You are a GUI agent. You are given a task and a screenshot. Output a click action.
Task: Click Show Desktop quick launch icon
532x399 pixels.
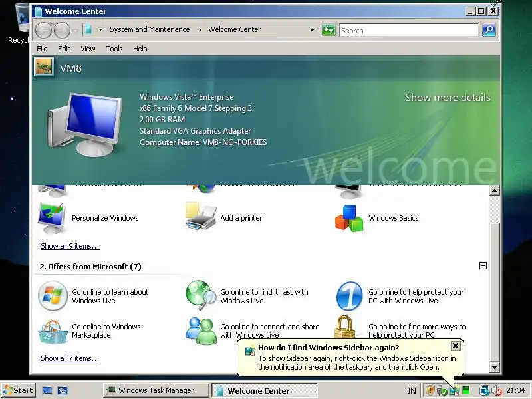(47, 390)
